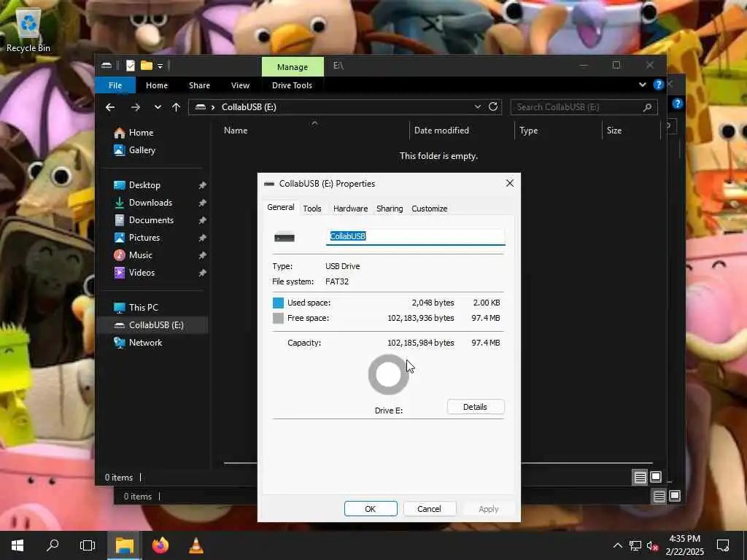Image resolution: width=747 pixels, height=560 pixels.
Task: Click the Manage contextual tab
Action: point(293,66)
